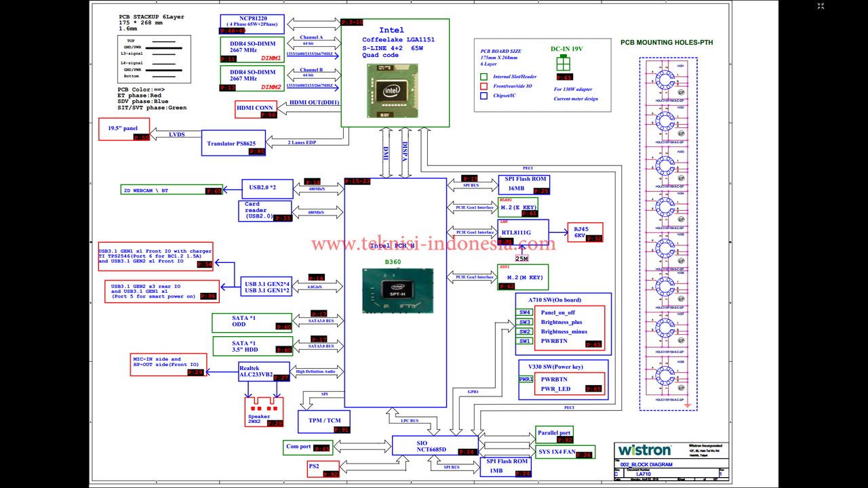The width and height of the screenshot is (868, 488).
Task: Exit fullscreen with the collapse-arrows icon
Action: click(x=821, y=6)
